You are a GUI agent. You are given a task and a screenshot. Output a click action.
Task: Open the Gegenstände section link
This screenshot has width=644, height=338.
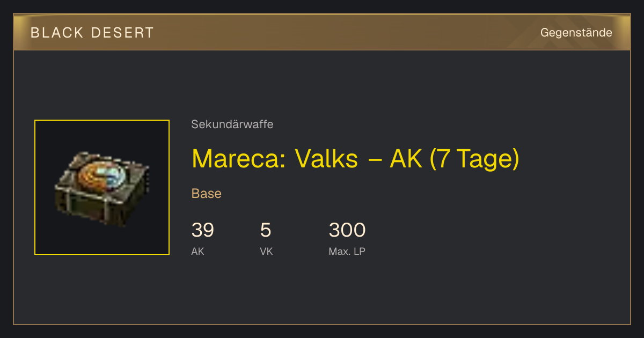(x=576, y=33)
